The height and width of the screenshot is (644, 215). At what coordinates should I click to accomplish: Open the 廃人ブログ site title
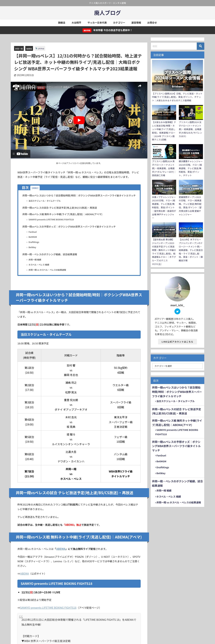107,13
